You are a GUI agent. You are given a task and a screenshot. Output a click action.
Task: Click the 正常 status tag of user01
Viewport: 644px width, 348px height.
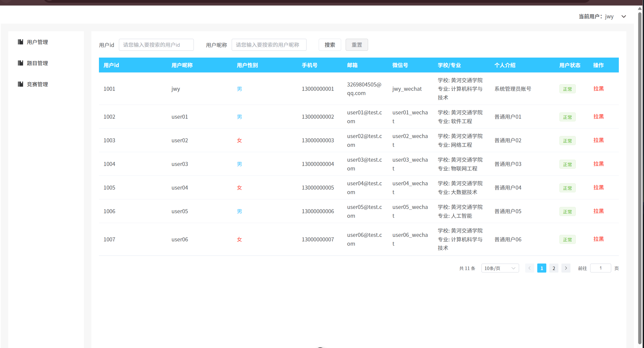pyautogui.click(x=567, y=117)
